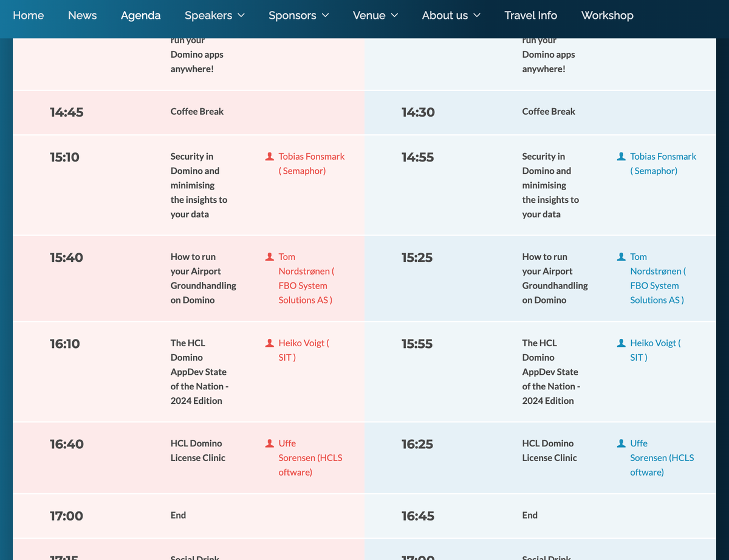Open the Venue dropdown menu

click(x=375, y=15)
